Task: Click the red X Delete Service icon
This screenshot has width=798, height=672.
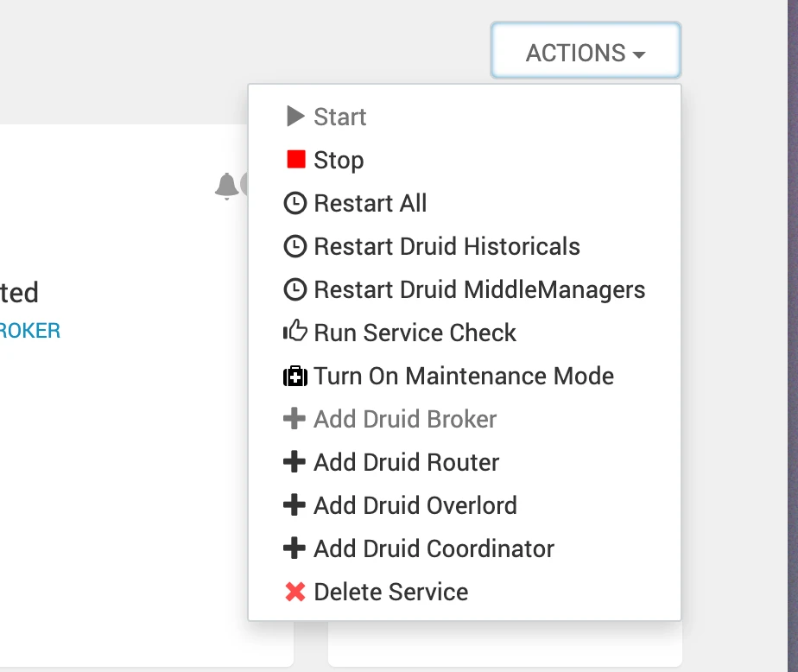Action: 295,592
